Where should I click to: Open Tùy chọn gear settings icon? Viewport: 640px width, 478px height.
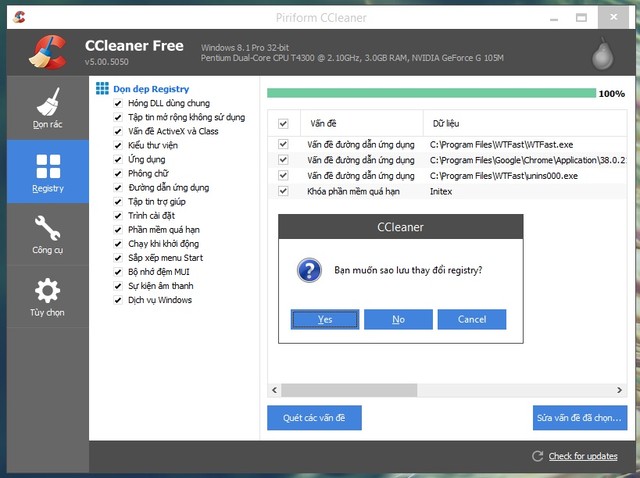coord(47,291)
